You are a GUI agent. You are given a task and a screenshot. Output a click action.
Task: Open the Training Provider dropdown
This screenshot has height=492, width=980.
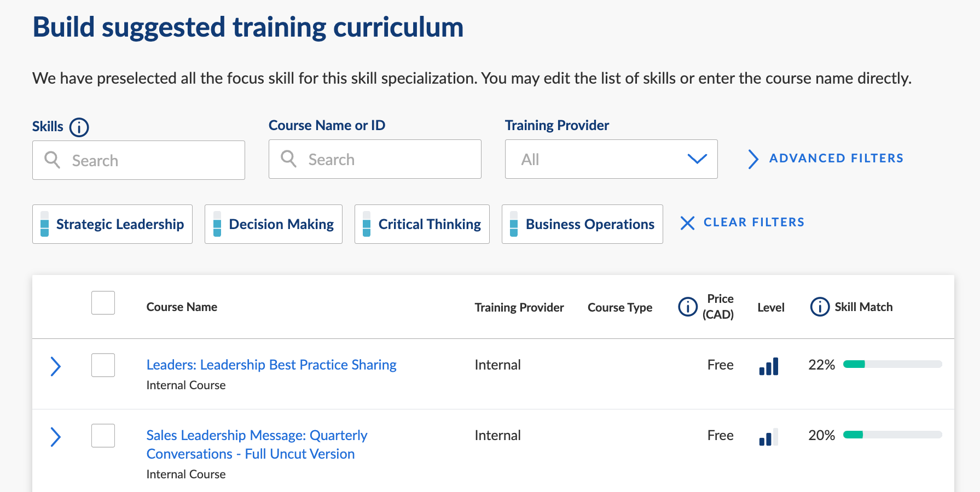611,159
